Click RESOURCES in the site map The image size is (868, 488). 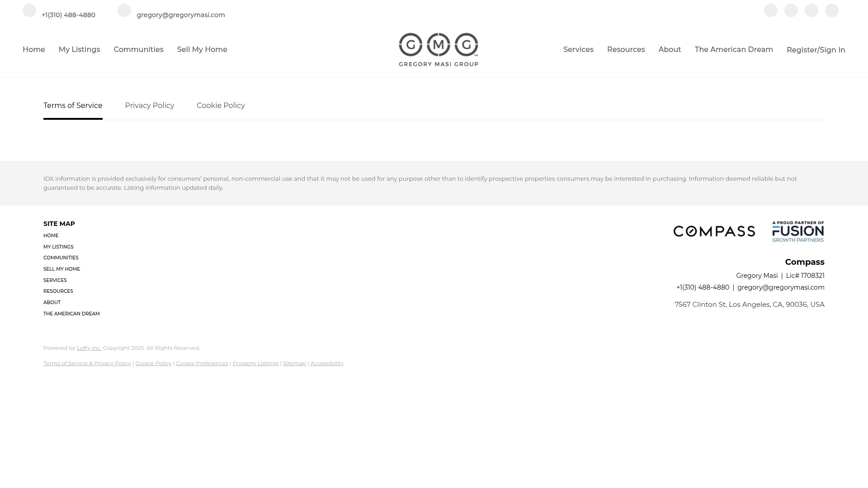point(58,291)
